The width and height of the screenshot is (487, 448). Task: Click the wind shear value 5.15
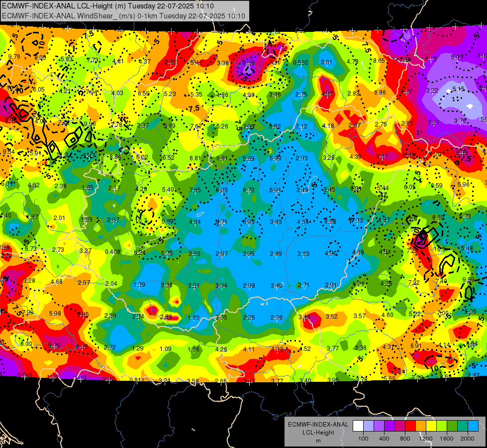[459, 89]
